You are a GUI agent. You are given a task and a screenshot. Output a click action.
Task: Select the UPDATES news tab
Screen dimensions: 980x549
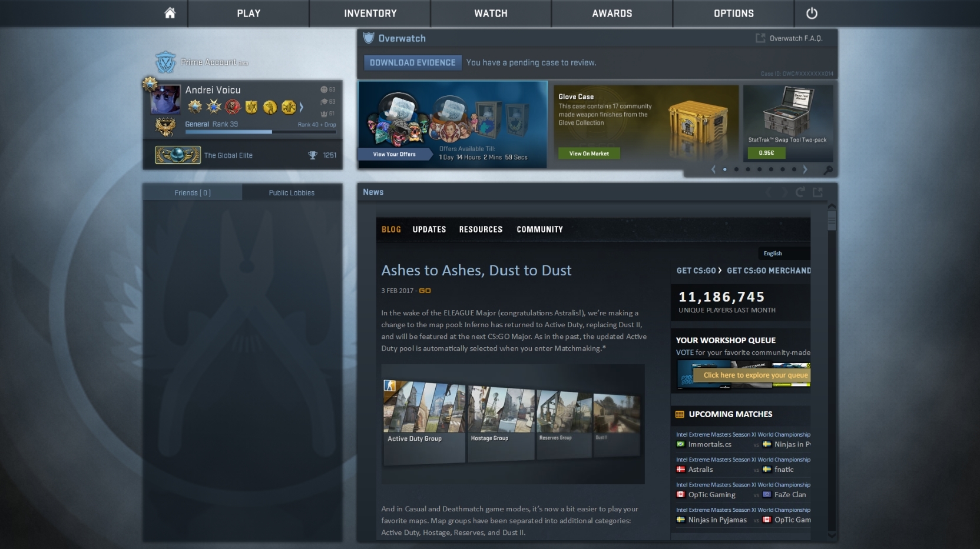(429, 229)
